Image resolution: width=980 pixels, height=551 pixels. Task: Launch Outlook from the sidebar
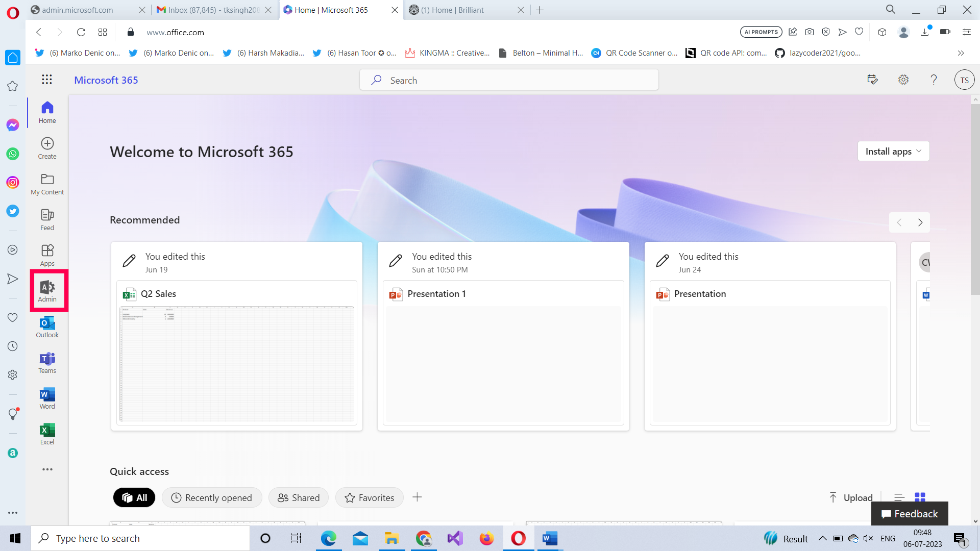pos(47,327)
